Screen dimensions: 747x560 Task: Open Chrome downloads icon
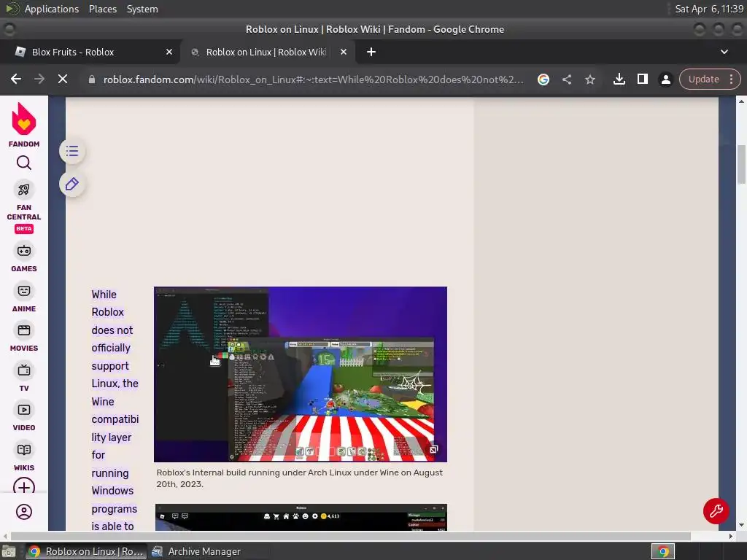click(x=619, y=79)
